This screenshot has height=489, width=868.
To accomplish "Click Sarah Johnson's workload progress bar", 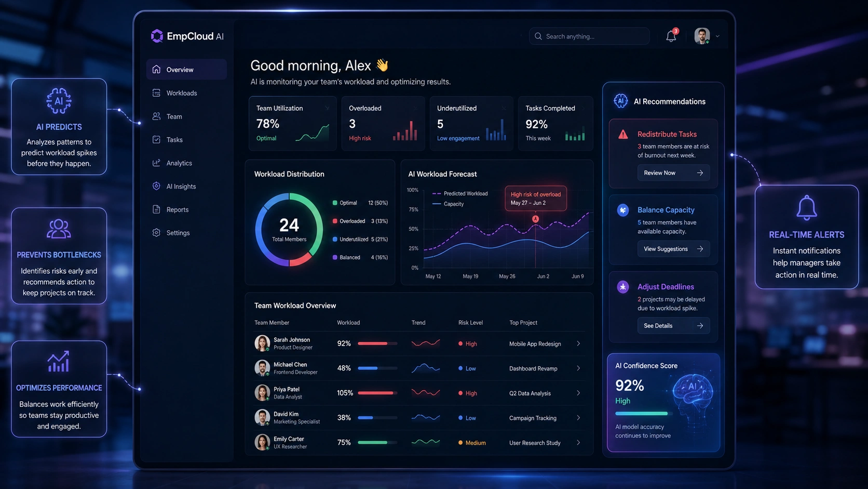I will (377, 343).
